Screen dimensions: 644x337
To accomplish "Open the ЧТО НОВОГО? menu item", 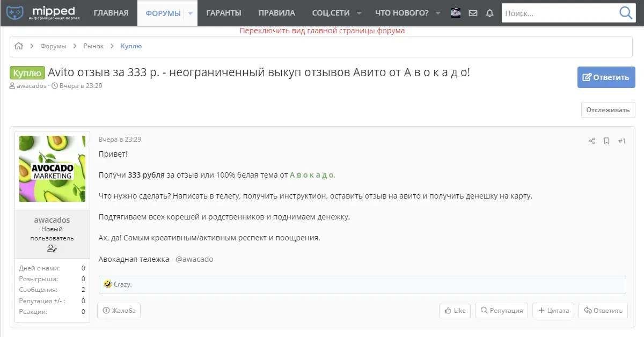I will pos(402,13).
